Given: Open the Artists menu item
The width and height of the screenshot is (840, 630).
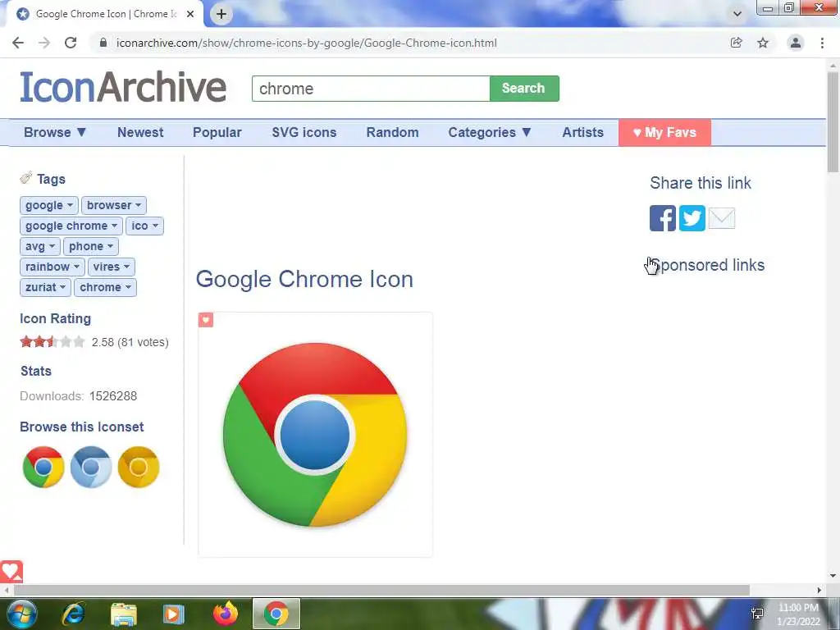Looking at the screenshot, I should pos(583,132).
